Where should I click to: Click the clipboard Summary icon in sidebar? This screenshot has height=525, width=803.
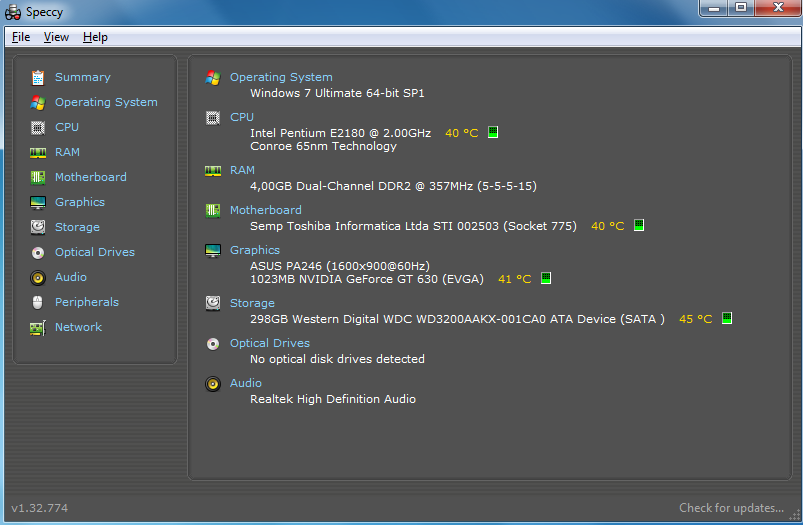tap(38, 77)
